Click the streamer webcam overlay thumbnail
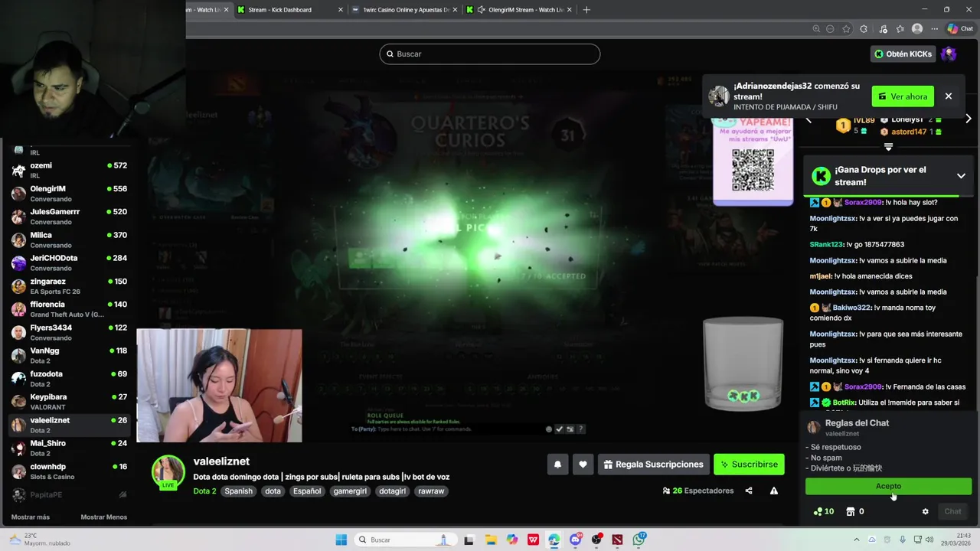Image resolution: width=980 pixels, height=551 pixels. click(x=219, y=386)
